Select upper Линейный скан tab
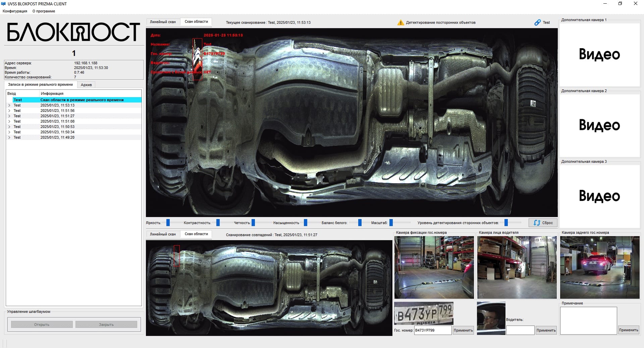 163,22
